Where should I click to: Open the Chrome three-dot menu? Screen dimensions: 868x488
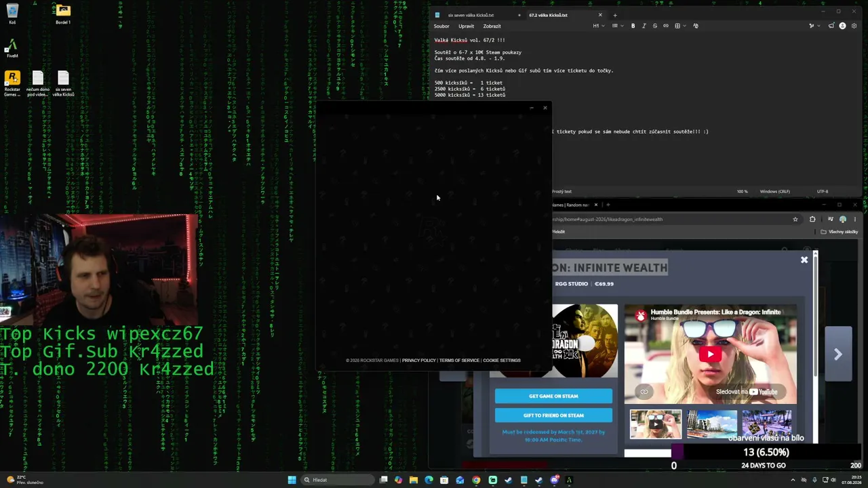[x=854, y=220]
